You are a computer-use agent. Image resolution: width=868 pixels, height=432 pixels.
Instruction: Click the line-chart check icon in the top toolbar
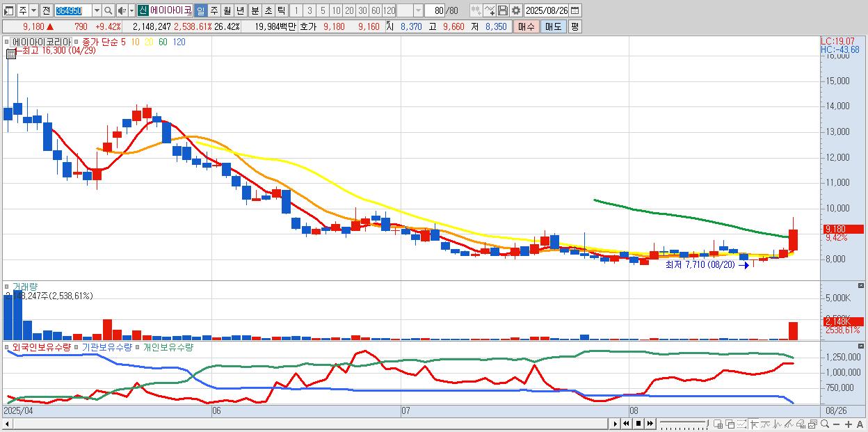(x=490, y=10)
